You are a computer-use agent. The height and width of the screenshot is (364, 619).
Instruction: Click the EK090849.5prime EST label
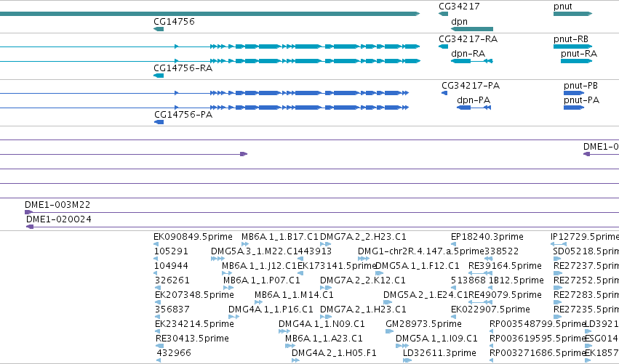click(x=193, y=237)
